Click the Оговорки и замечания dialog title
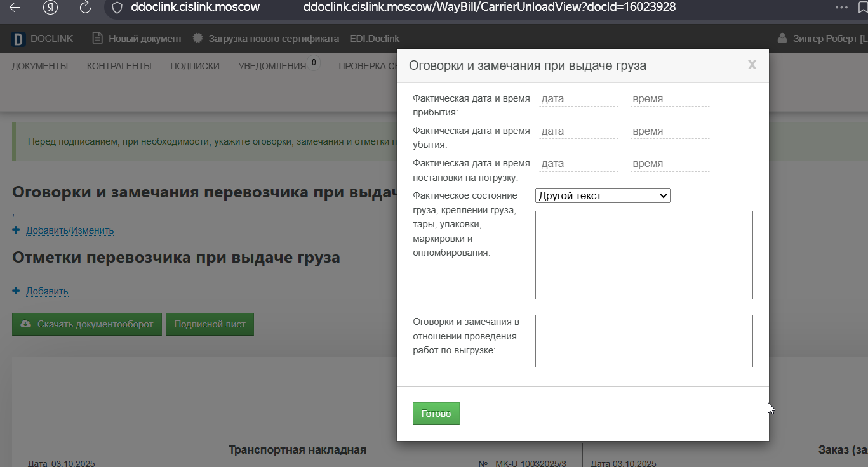 pyautogui.click(x=528, y=65)
